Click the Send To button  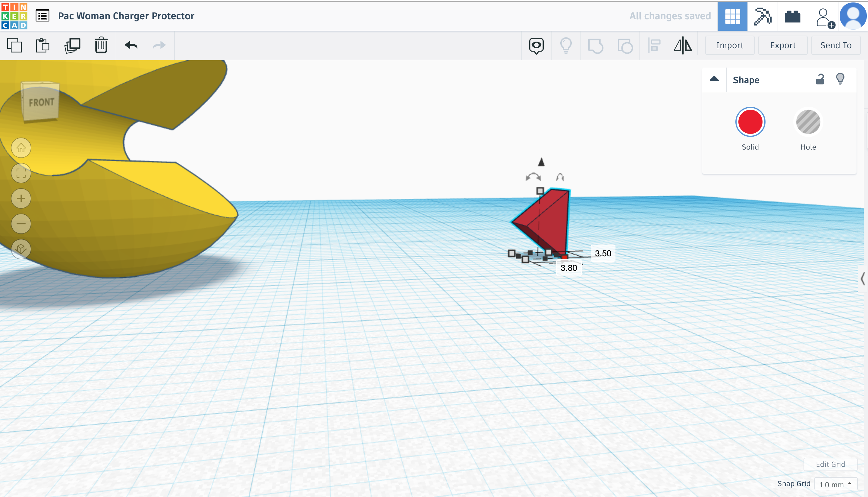coord(835,46)
